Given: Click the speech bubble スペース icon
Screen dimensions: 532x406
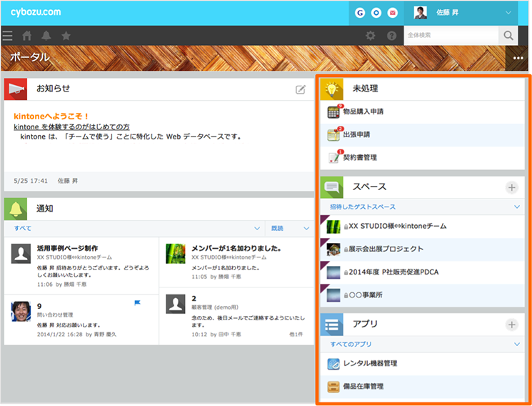Looking at the screenshot, I should pyautogui.click(x=331, y=187).
